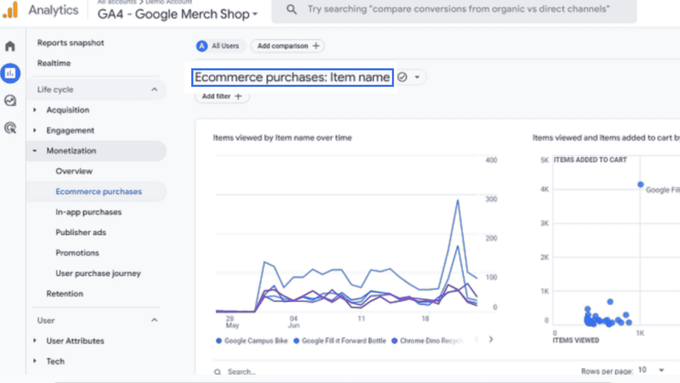
Task: Open the Advertising icon in left rail
Action: [10, 128]
